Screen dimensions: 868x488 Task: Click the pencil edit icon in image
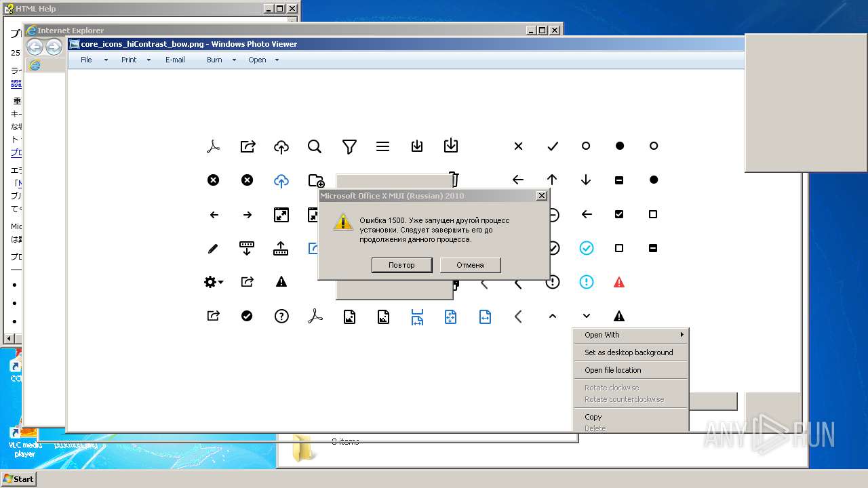(213, 249)
